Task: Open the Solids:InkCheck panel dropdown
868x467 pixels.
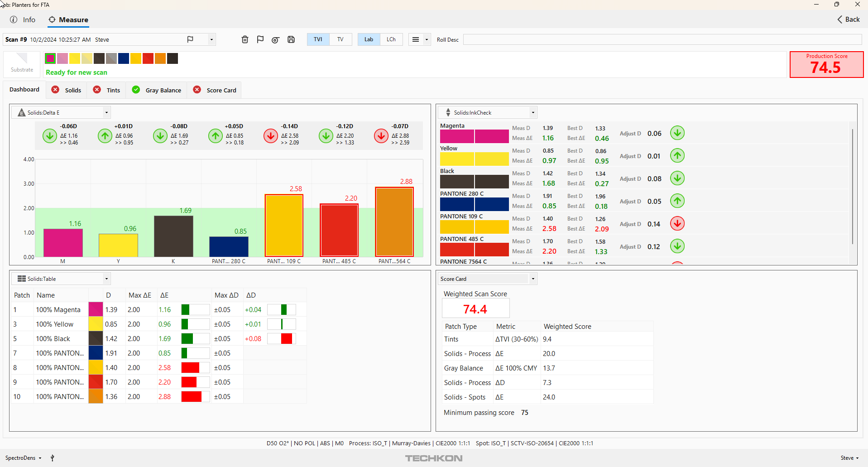Action: click(533, 112)
